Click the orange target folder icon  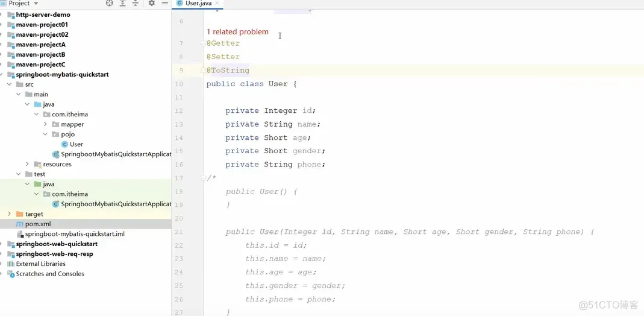pos(19,214)
